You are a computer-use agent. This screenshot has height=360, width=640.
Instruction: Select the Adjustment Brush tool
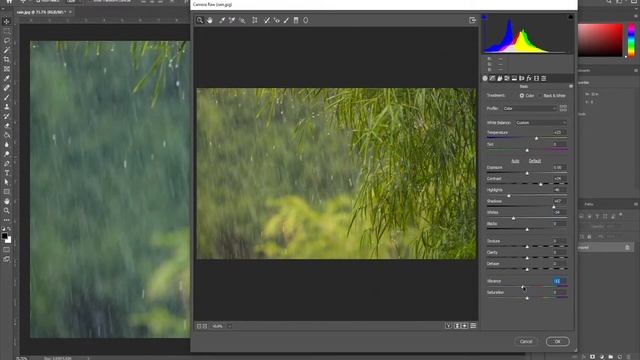point(287,20)
